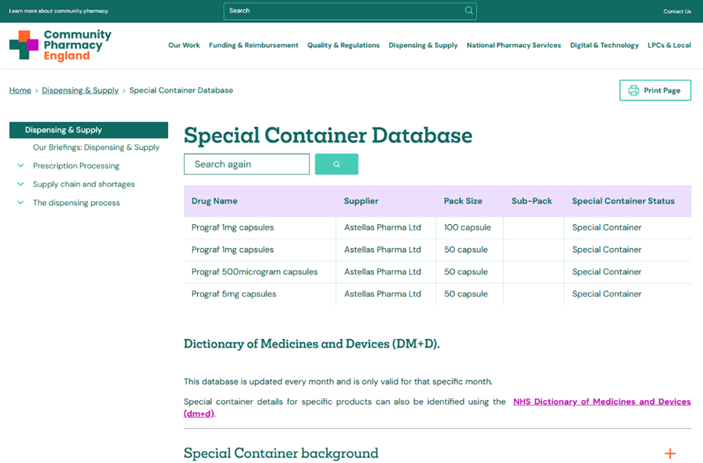Image resolution: width=703 pixels, height=463 pixels.
Task: Expand Special Container background with plus icon
Action: 670,453
